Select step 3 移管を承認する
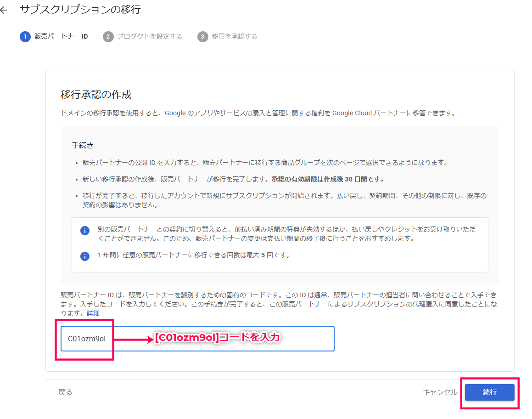Screen dimensions: 532x419 point(227,36)
